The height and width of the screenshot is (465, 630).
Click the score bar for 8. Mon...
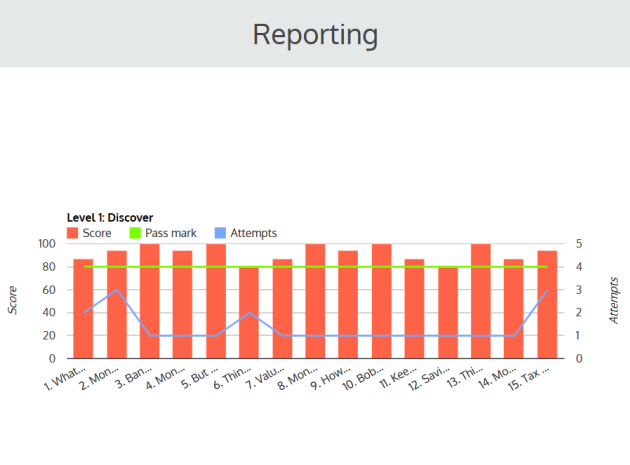point(315,301)
